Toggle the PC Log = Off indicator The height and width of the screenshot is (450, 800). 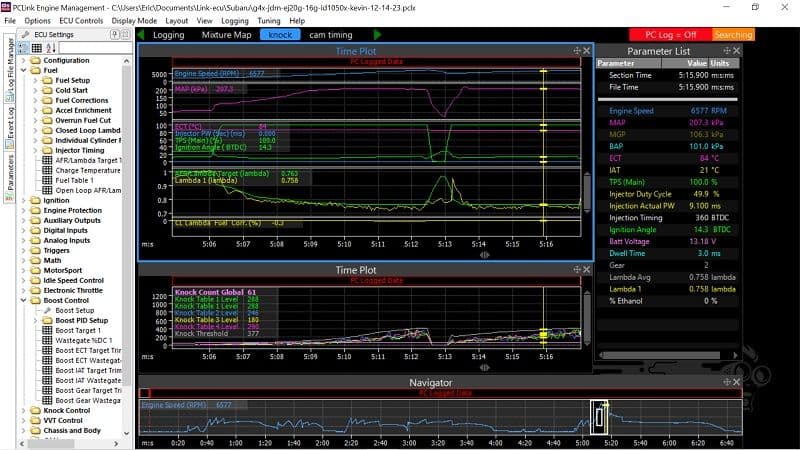pyautogui.click(x=670, y=35)
